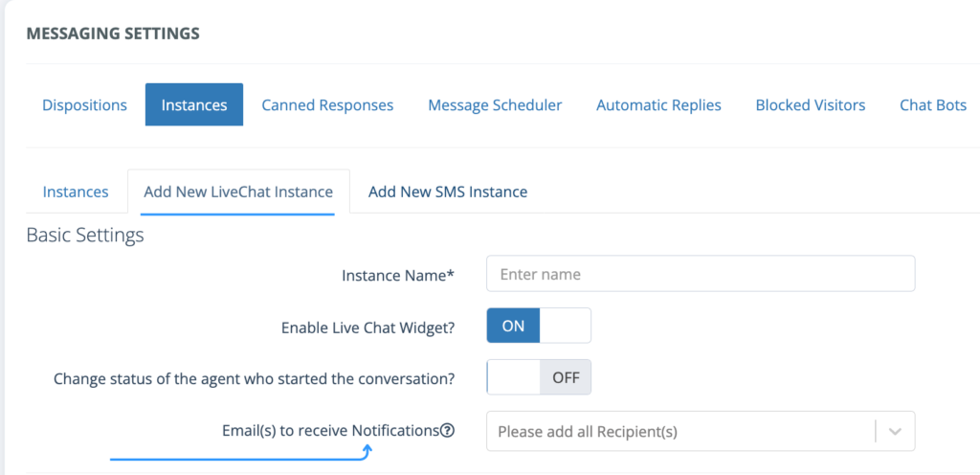Click the Basic Settings section title
This screenshot has height=475, width=980.
pyautogui.click(x=85, y=235)
